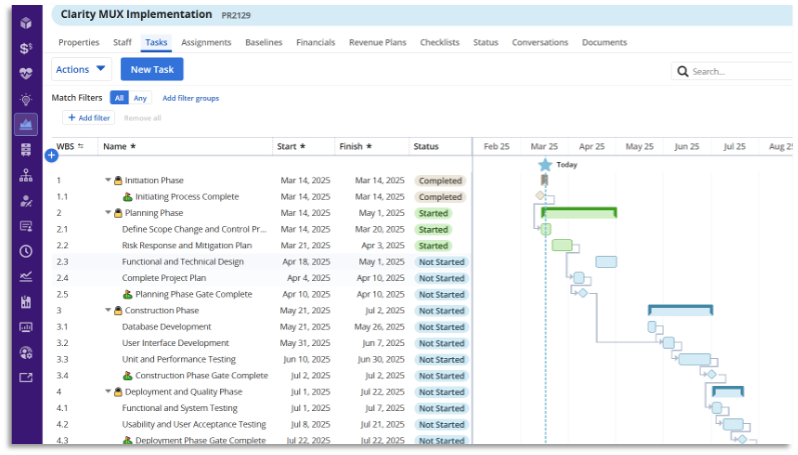
Task: Click the blue plus add-row icon
Action: (x=51, y=155)
